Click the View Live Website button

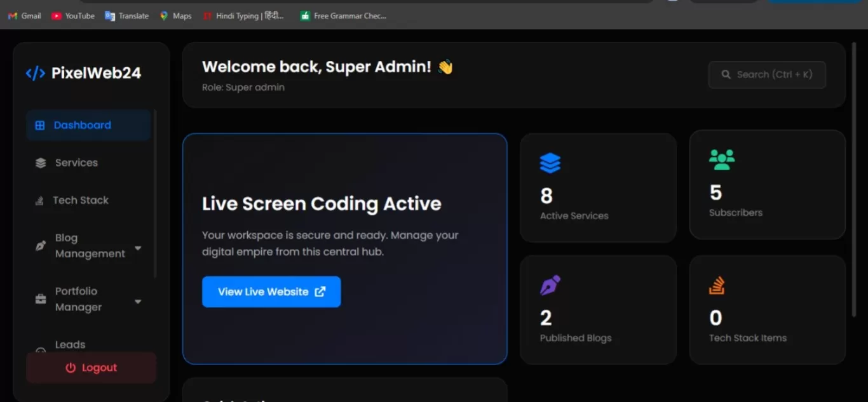point(271,291)
